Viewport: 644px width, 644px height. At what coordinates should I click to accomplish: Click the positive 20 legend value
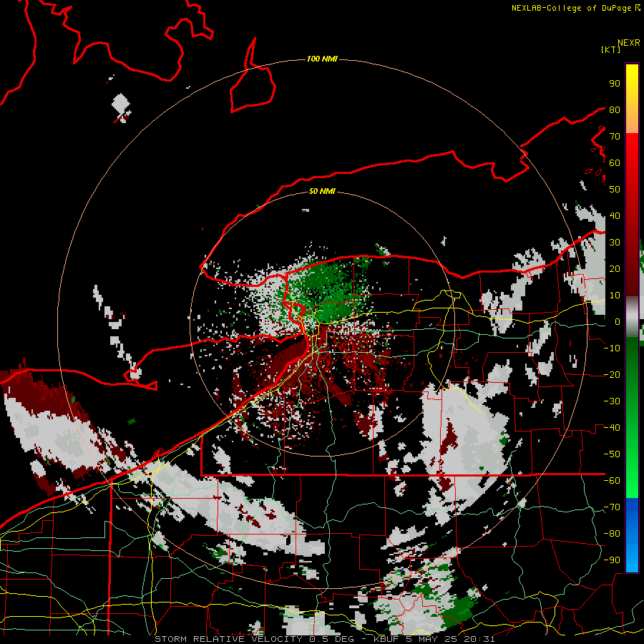pyautogui.click(x=615, y=269)
